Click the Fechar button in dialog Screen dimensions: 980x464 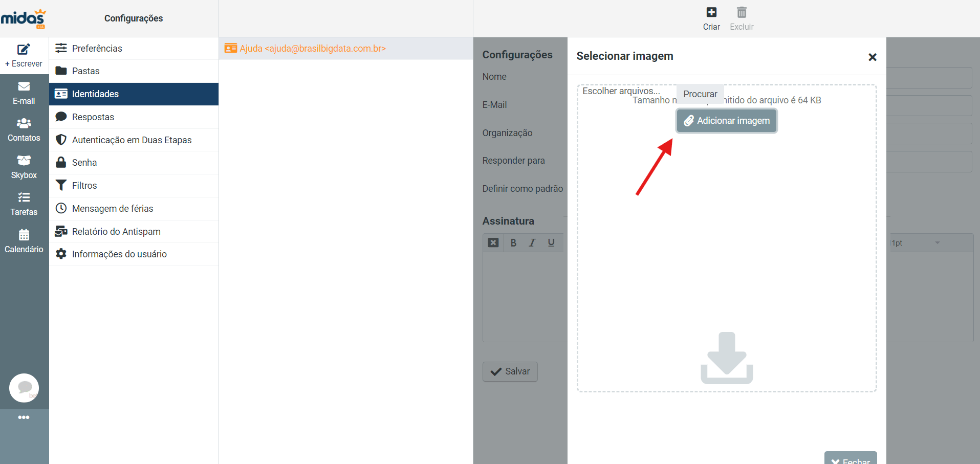(x=850, y=458)
